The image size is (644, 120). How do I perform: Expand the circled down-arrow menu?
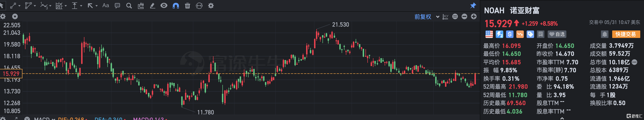pyautogui.click(x=15, y=17)
